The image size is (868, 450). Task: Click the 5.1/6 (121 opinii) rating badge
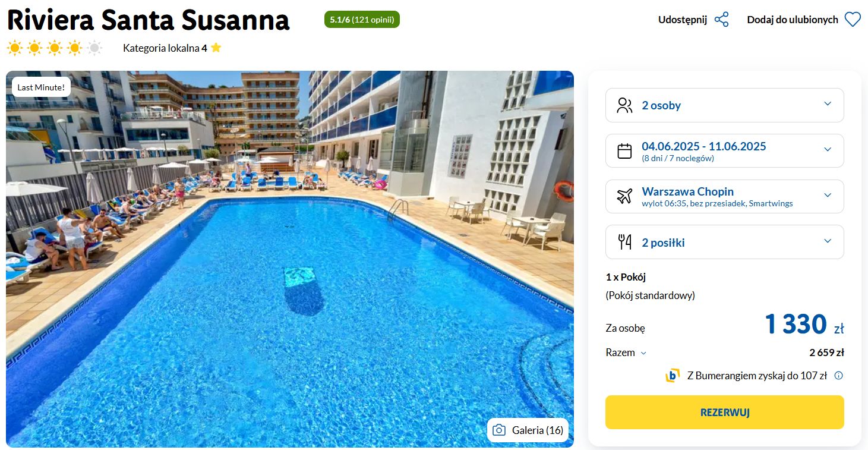pos(362,20)
